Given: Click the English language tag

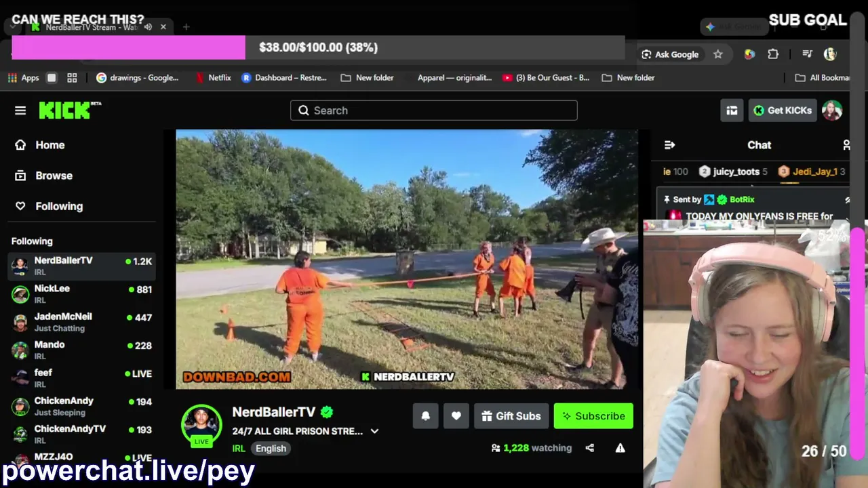Looking at the screenshot, I should point(271,449).
